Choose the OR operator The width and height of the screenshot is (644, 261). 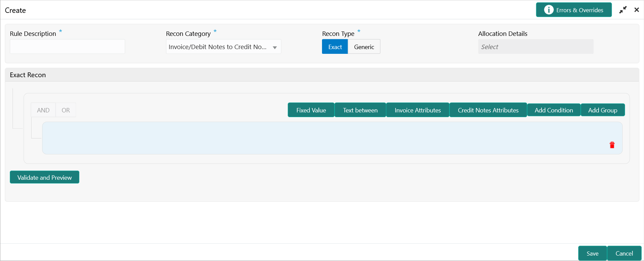point(66,110)
